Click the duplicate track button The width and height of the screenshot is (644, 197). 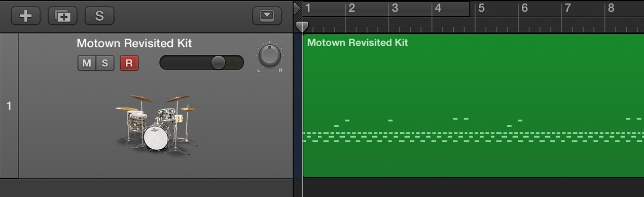click(62, 16)
